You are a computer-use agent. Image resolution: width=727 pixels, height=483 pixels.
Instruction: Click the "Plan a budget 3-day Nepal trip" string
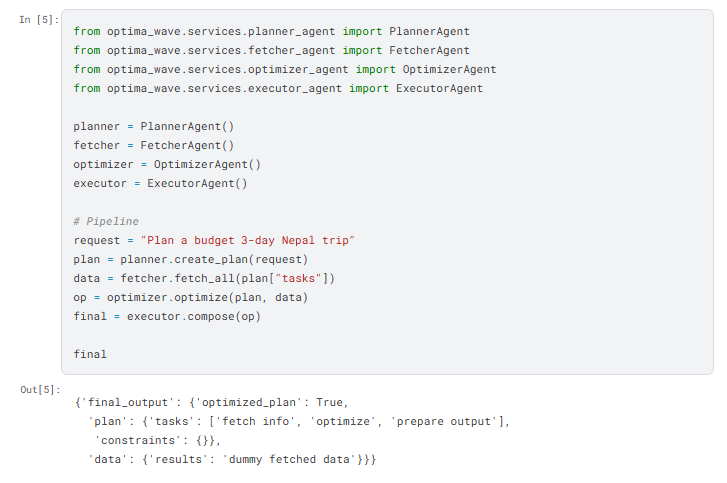[248, 240]
